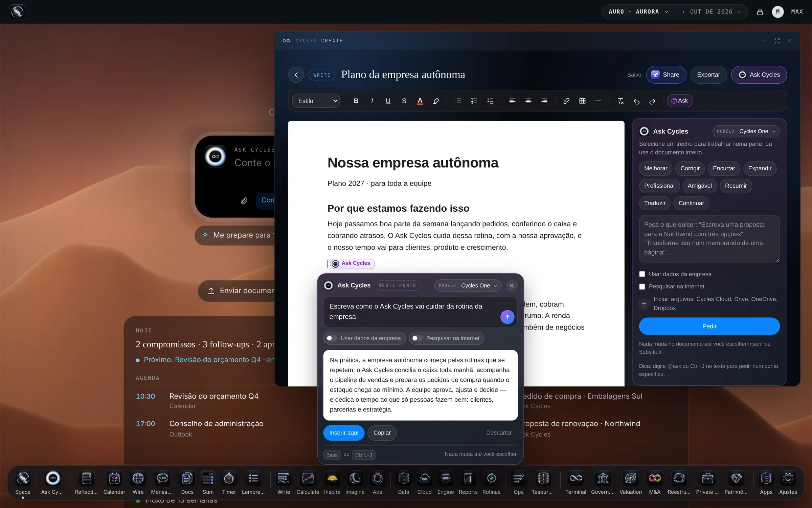This screenshot has width=812, height=508.
Task: Choose the Profissional tone
Action: (x=659, y=186)
